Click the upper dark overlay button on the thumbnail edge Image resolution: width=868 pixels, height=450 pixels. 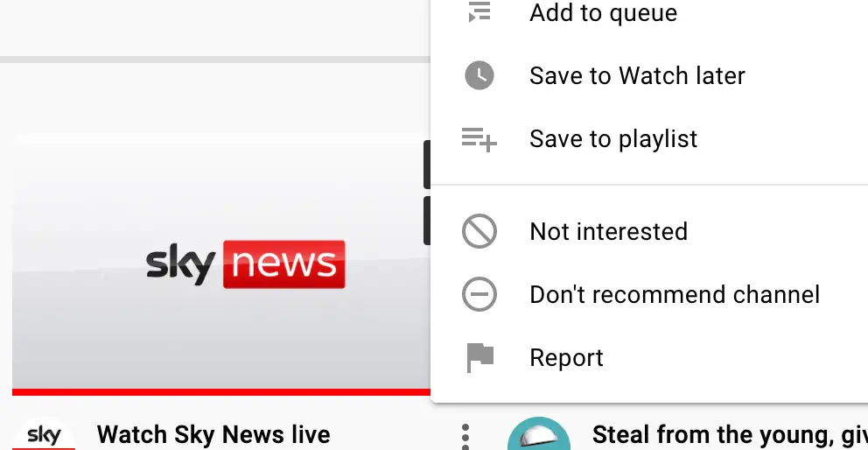coord(427,164)
